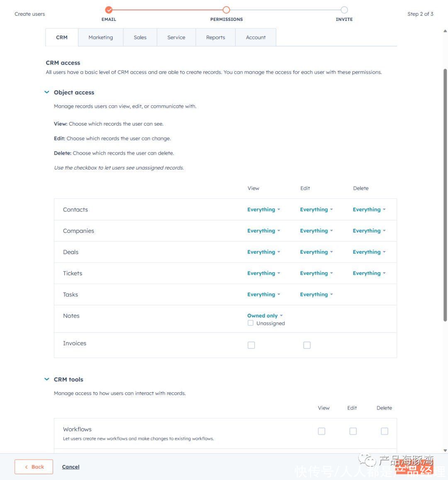Image resolution: width=448 pixels, height=480 pixels.
Task: Click the 'Notes' row label
Action: click(71, 315)
